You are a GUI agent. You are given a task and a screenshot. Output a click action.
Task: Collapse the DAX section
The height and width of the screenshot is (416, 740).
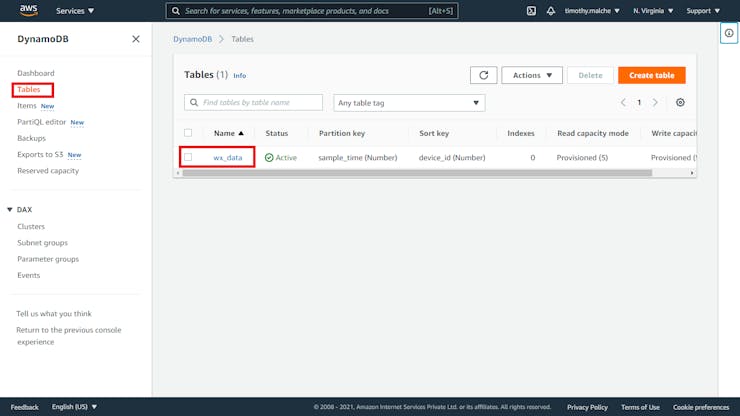[x=9, y=210]
